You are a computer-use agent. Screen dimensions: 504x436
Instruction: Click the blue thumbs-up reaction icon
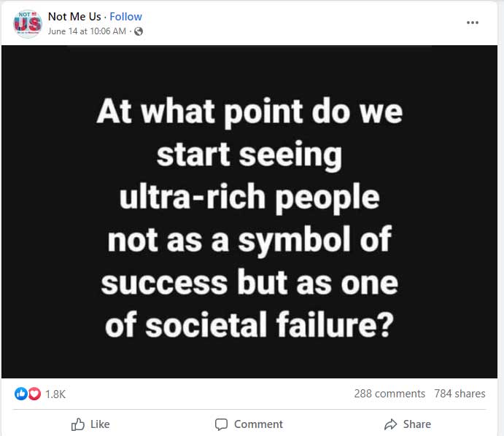pos(21,394)
